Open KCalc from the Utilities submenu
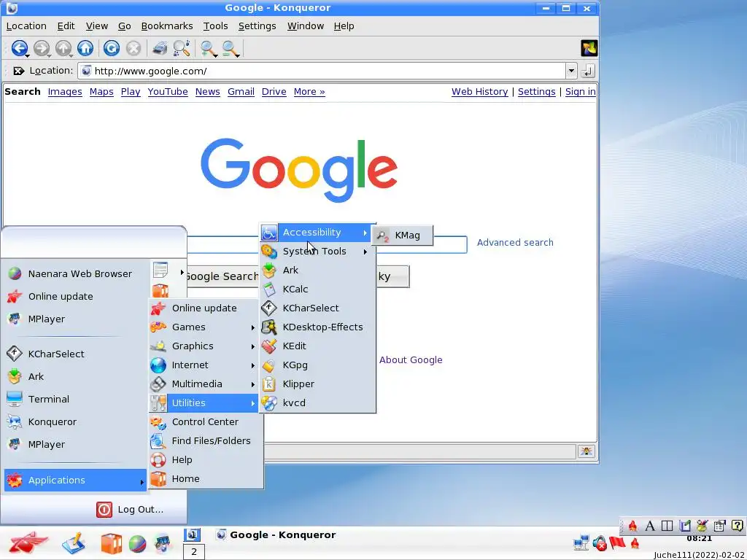The image size is (747, 560). (318, 289)
